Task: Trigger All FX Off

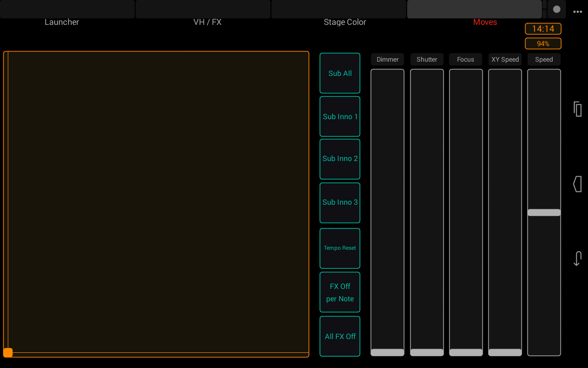Action: coord(340,336)
